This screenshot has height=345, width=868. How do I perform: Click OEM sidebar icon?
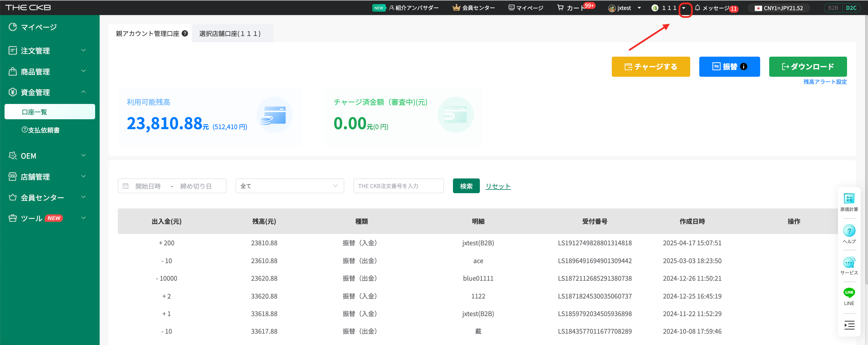click(x=12, y=156)
